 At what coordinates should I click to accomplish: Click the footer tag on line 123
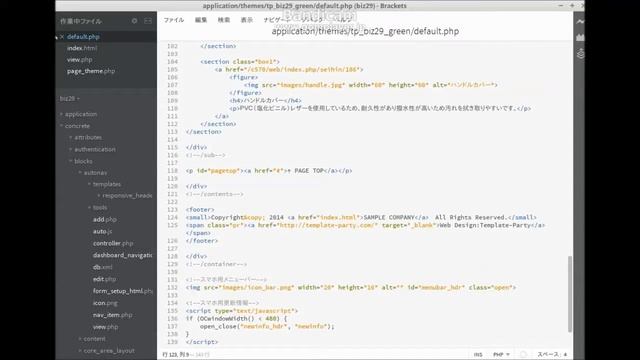click(200, 210)
